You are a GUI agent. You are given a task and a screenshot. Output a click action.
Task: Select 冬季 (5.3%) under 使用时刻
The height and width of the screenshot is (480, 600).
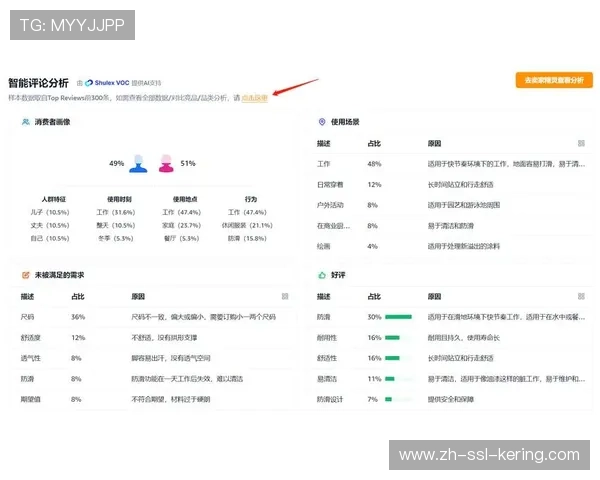(x=116, y=238)
